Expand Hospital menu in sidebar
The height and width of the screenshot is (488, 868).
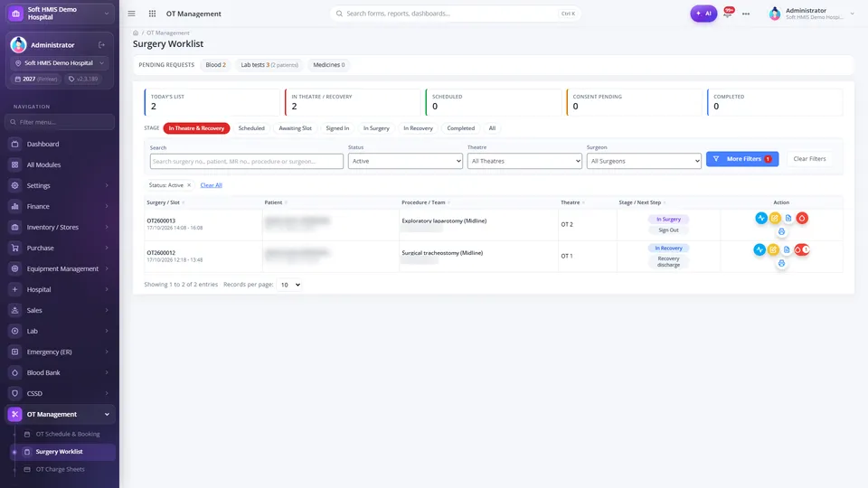(x=60, y=289)
